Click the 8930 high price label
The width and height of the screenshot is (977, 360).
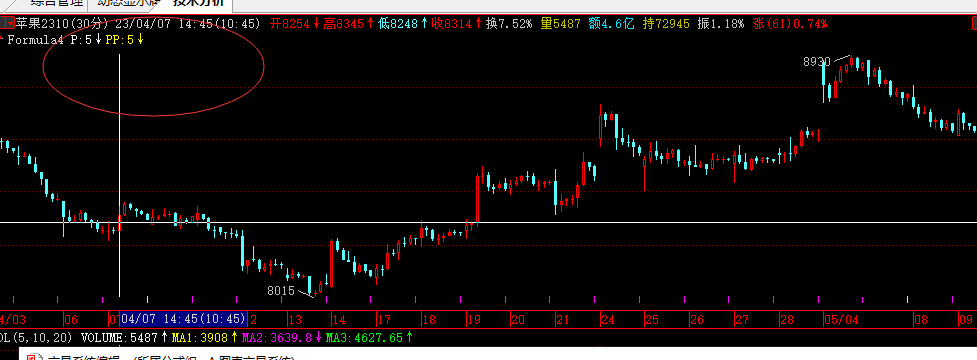[817, 62]
